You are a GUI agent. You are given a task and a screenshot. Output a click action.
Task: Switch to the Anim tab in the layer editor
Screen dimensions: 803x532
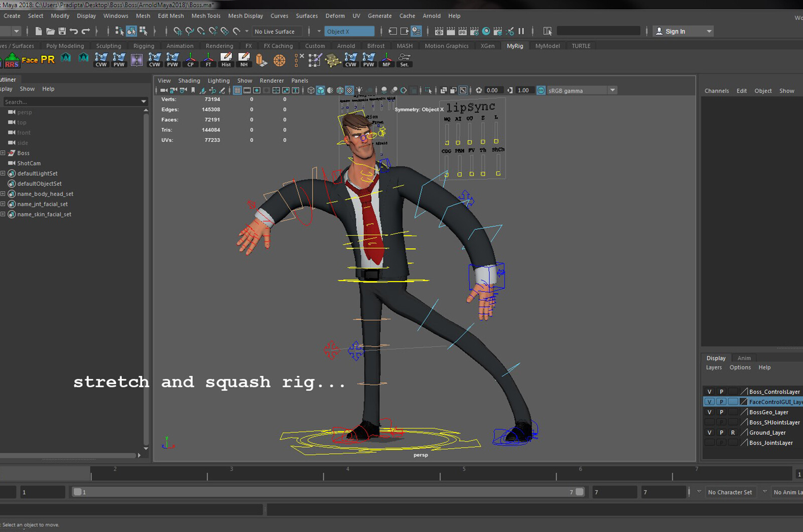(x=744, y=357)
